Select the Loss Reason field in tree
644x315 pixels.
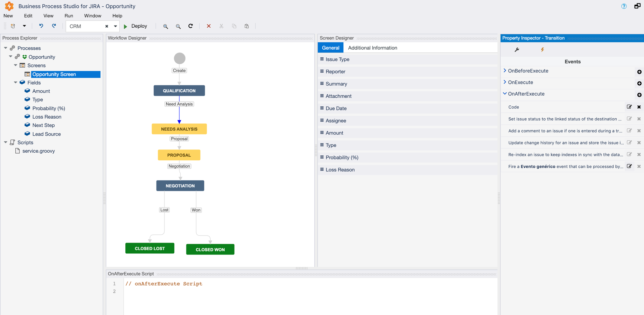pyautogui.click(x=47, y=117)
